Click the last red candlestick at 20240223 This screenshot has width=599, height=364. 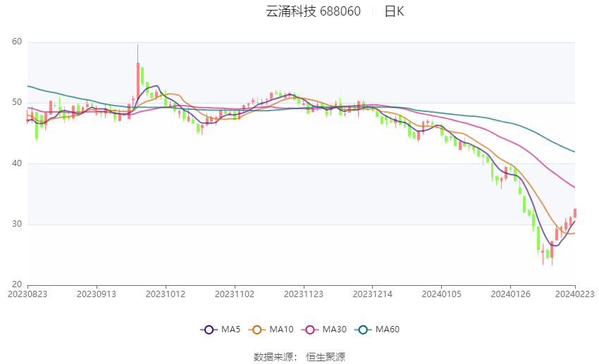575,213
